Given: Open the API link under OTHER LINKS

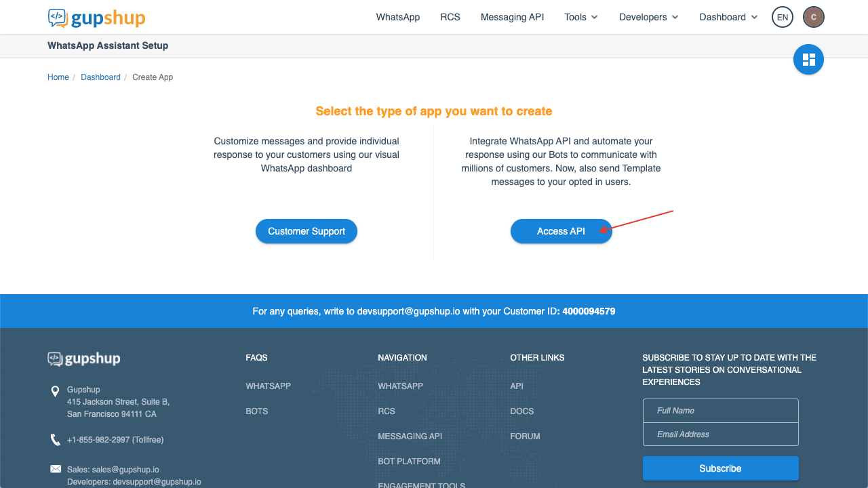Looking at the screenshot, I should click(x=517, y=386).
